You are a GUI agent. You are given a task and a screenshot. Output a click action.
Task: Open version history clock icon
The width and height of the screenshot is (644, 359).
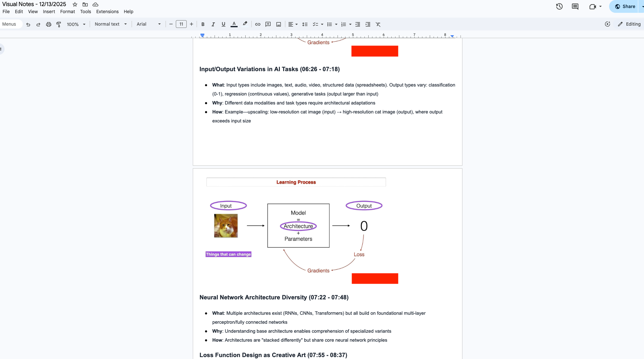559,6
